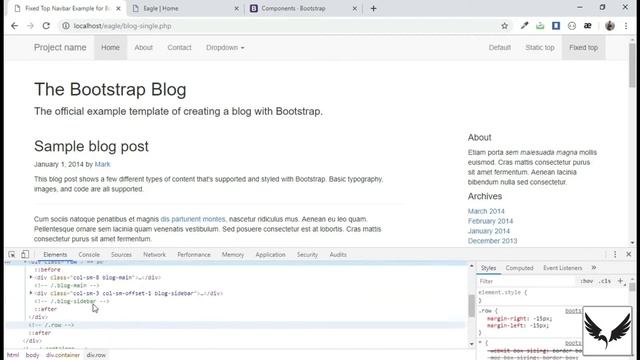The image size is (640, 360).
Task: Bookmark this page with the star icon
Action: click(x=504, y=26)
